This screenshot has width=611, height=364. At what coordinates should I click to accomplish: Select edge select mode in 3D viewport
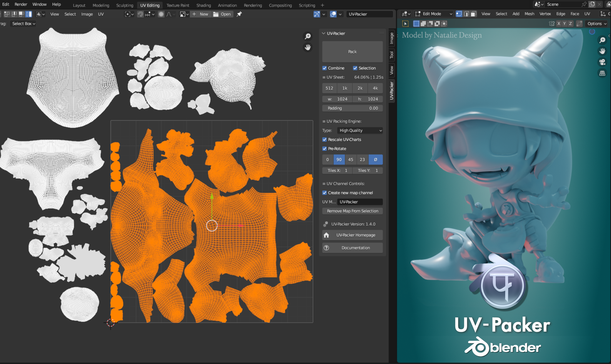(x=466, y=14)
